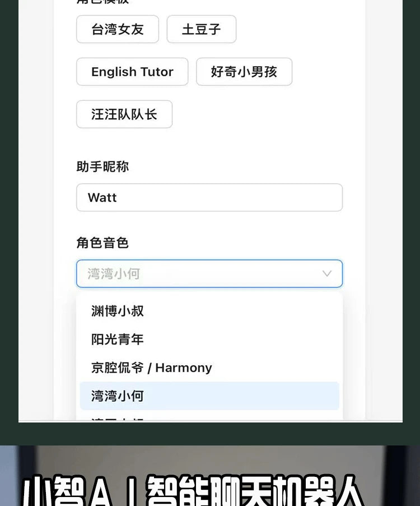Screen dimensions: 420x506
Task: Pick the English Tutor template
Action: 132,72
